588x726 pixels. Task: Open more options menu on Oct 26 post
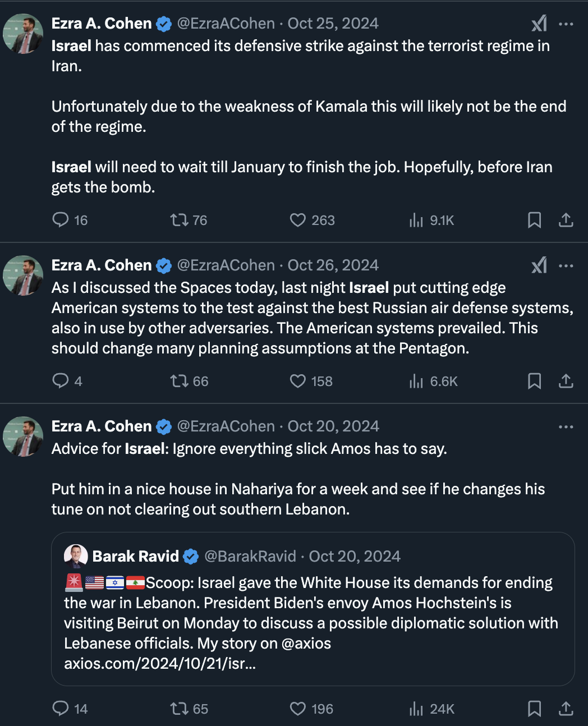(566, 266)
